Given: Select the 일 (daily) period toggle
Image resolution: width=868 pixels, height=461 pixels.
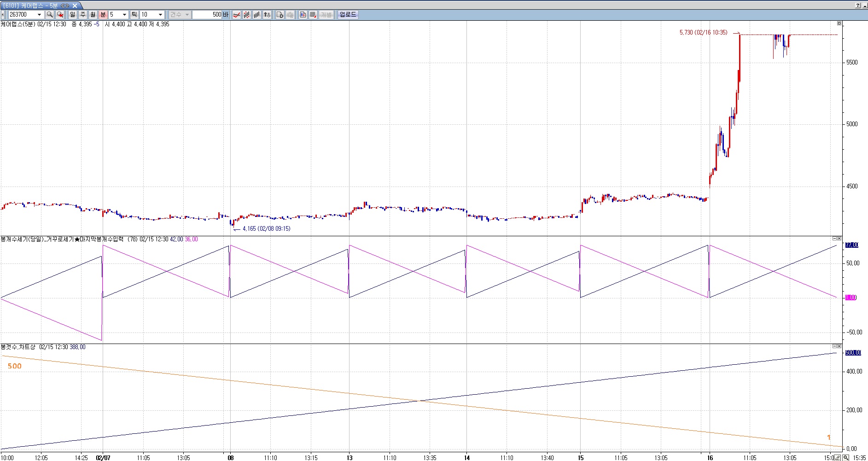Looking at the screenshot, I should [x=73, y=15].
